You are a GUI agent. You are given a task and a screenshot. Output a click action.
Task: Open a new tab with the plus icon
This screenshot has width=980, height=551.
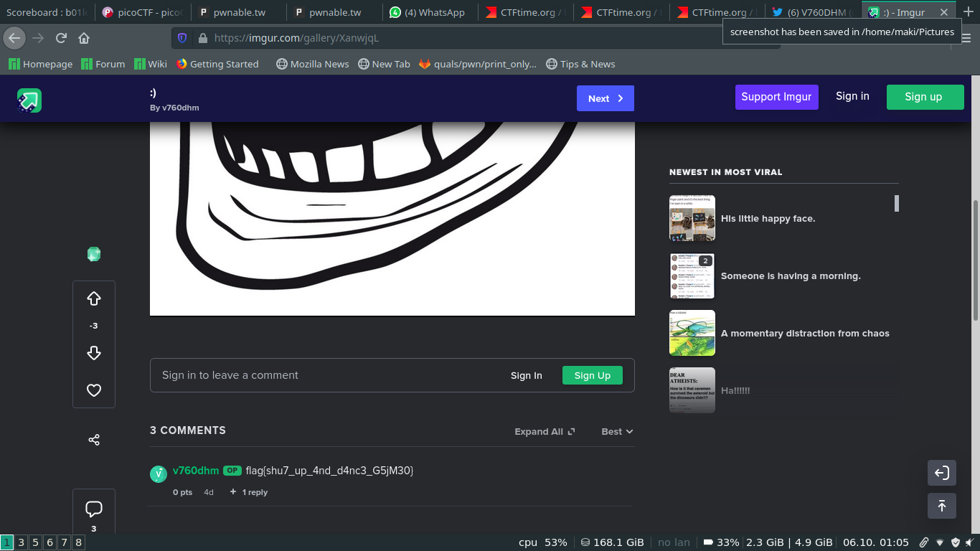tap(968, 12)
